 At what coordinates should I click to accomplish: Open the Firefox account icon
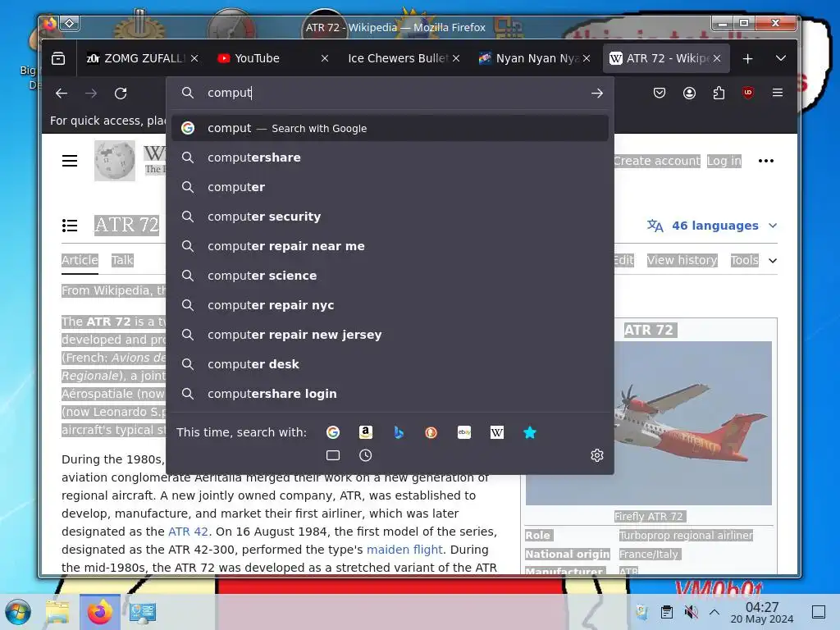[689, 94]
